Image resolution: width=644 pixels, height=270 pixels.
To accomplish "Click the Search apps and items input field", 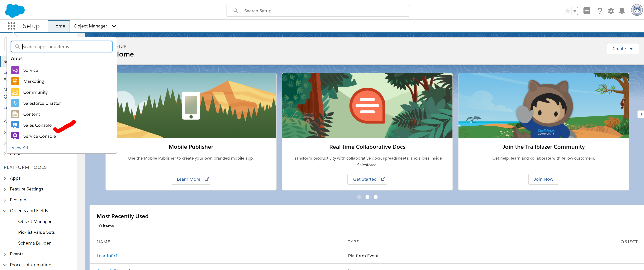I will pos(62,46).
